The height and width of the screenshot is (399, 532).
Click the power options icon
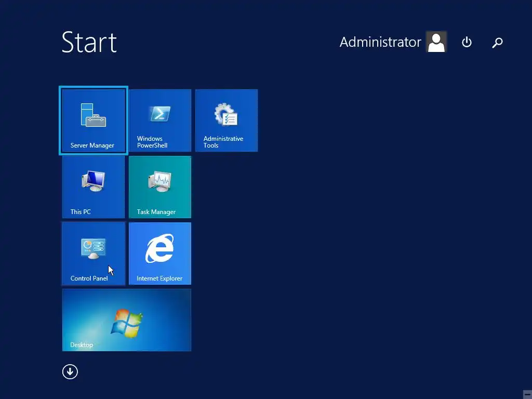tap(467, 42)
